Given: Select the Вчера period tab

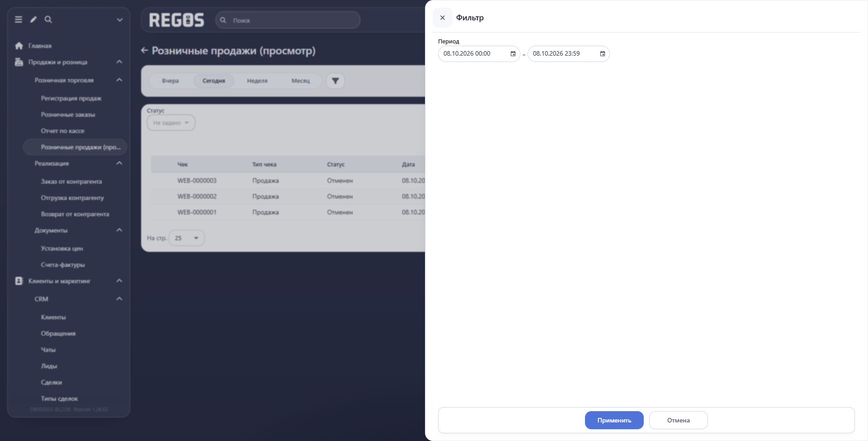Looking at the screenshot, I should pos(170,81).
